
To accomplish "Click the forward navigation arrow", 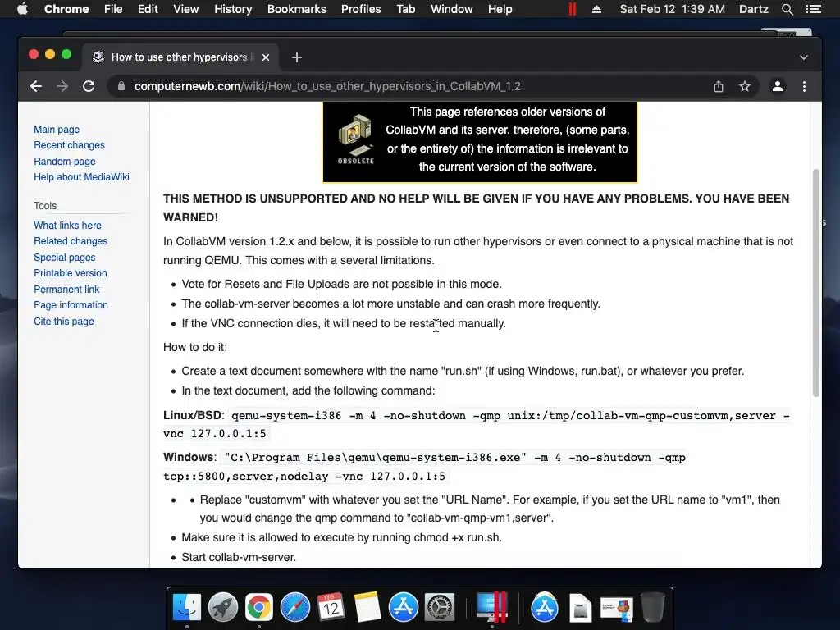I will (62, 86).
